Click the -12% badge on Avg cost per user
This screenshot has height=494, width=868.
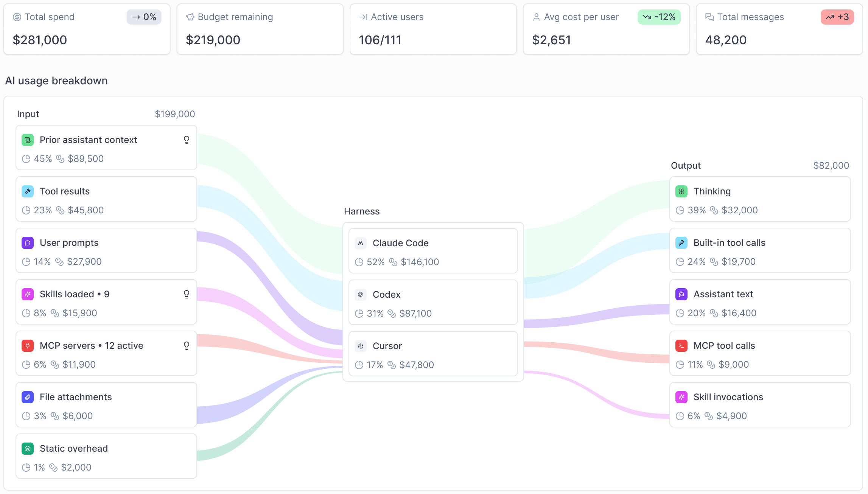pos(659,17)
